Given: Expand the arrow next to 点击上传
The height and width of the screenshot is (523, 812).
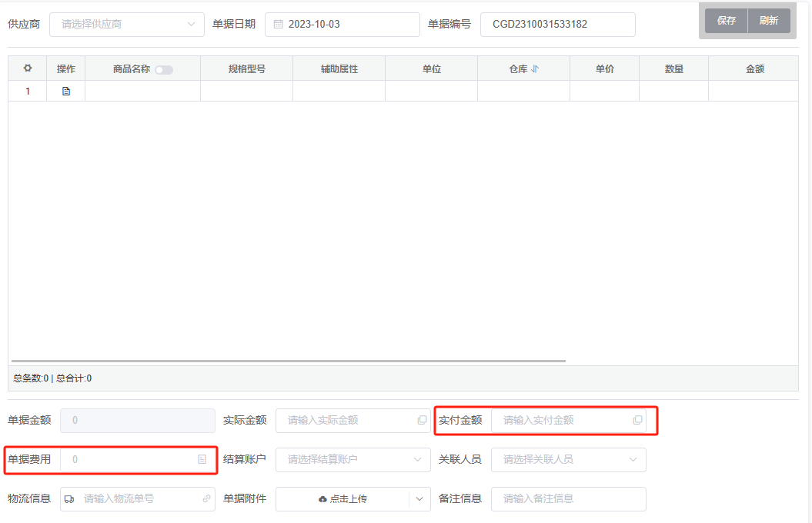Looking at the screenshot, I should point(419,499).
